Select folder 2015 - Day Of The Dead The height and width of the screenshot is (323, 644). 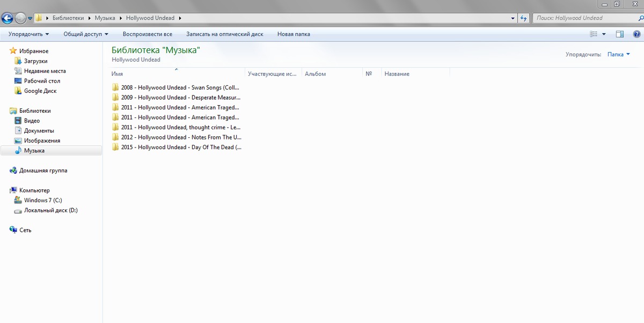[177, 147]
